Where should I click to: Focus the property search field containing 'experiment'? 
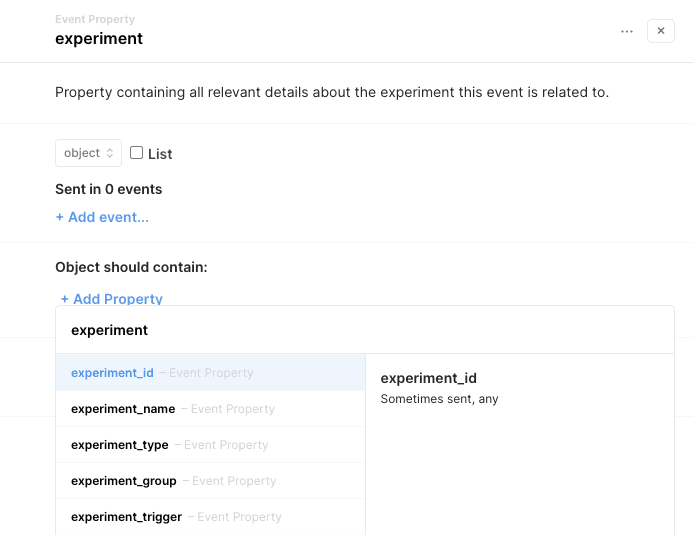point(365,330)
